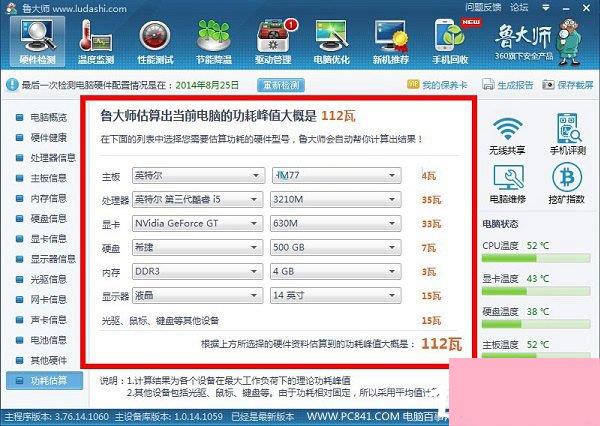Open 节能降温 energy saving section
This screenshot has height=426, width=600.
[214, 41]
